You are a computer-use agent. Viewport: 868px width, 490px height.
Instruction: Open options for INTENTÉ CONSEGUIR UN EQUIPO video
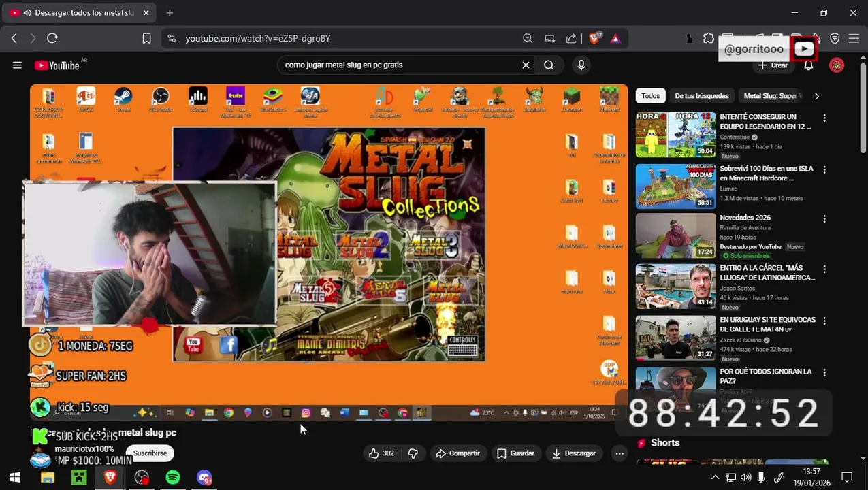[824, 118]
